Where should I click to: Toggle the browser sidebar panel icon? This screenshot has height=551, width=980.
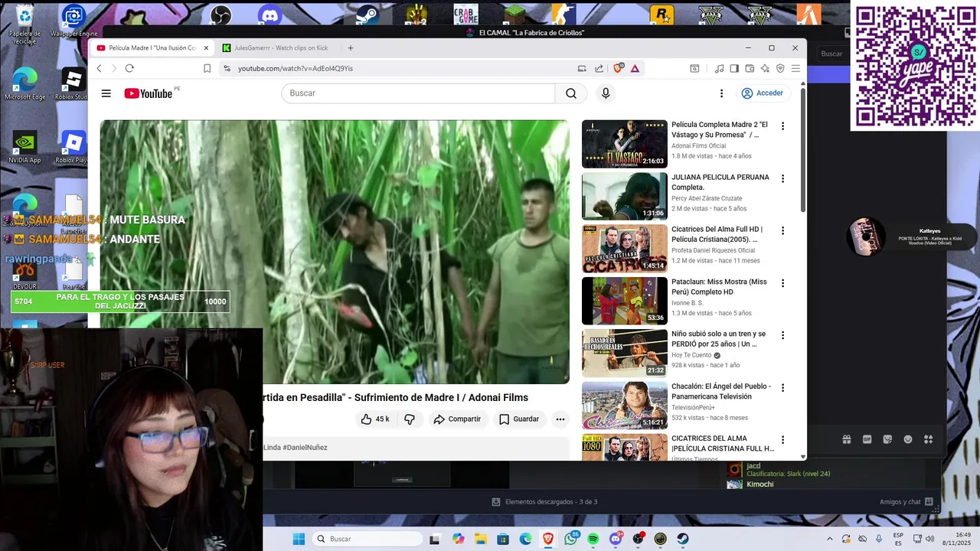coord(734,68)
